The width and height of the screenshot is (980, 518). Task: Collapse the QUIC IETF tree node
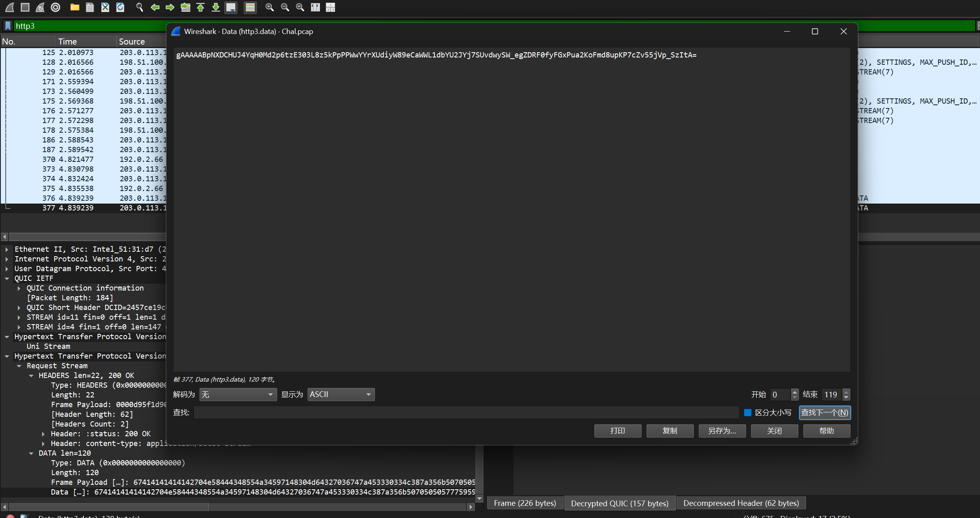tap(7, 278)
